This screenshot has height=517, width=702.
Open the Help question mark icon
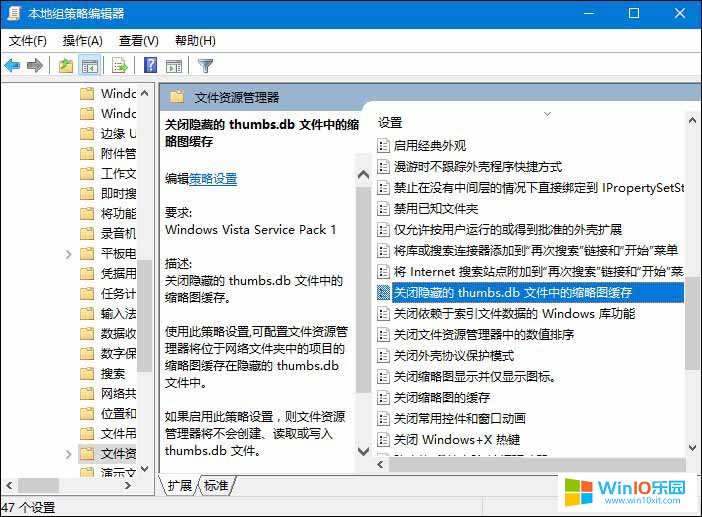click(x=150, y=65)
